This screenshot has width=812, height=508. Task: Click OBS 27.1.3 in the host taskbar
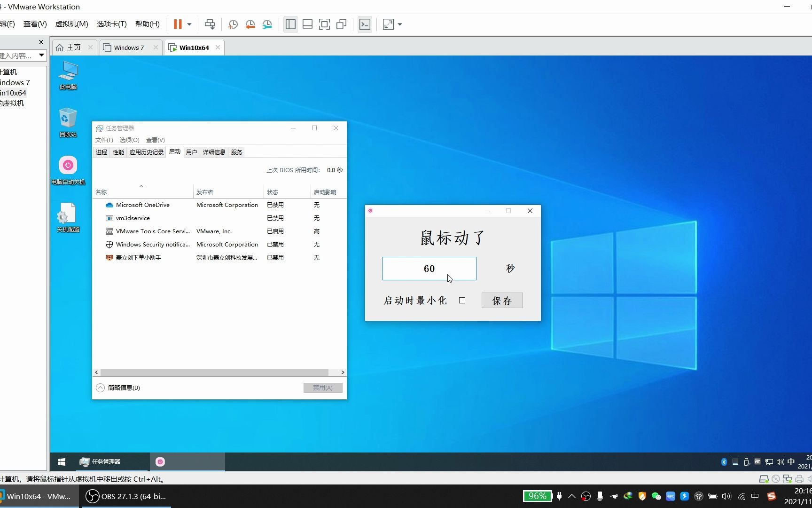[x=126, y=496]
